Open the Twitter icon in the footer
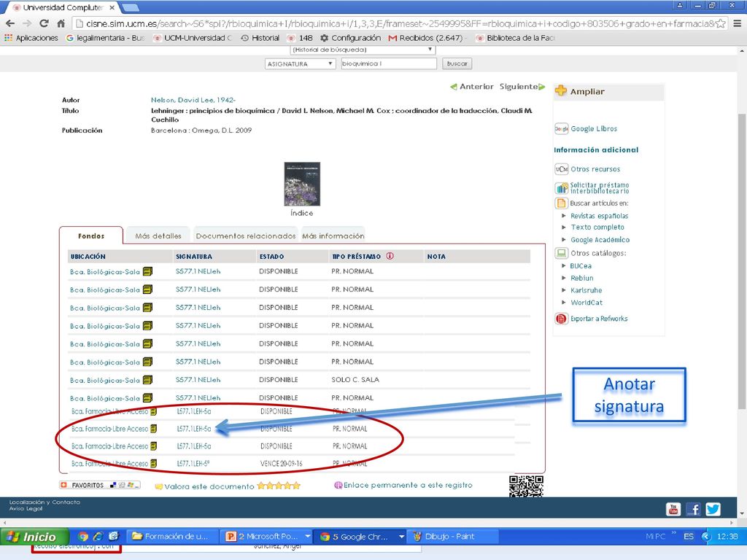 pyautogui.click(x=713, y=509)
